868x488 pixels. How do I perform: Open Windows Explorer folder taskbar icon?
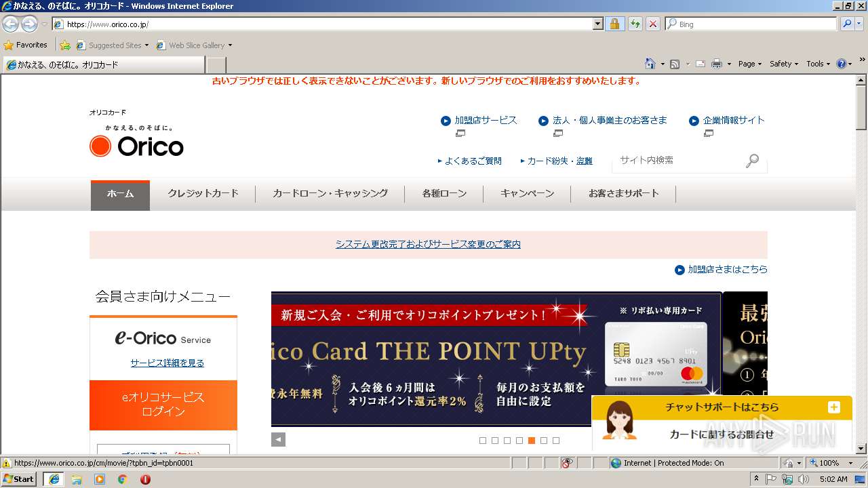(77, 479)
